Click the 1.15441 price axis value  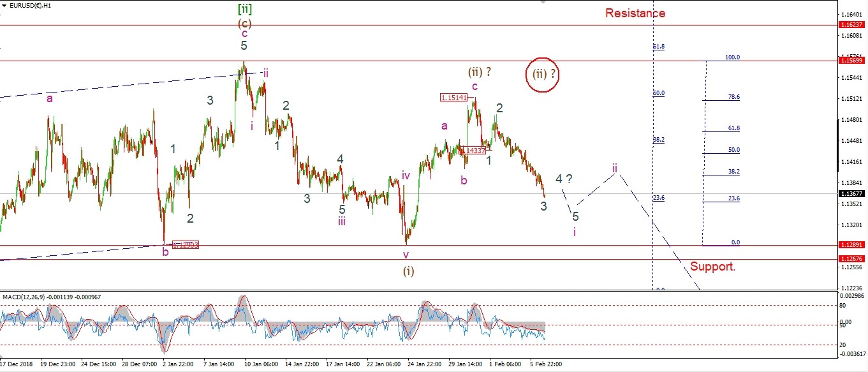click(853, 77)
